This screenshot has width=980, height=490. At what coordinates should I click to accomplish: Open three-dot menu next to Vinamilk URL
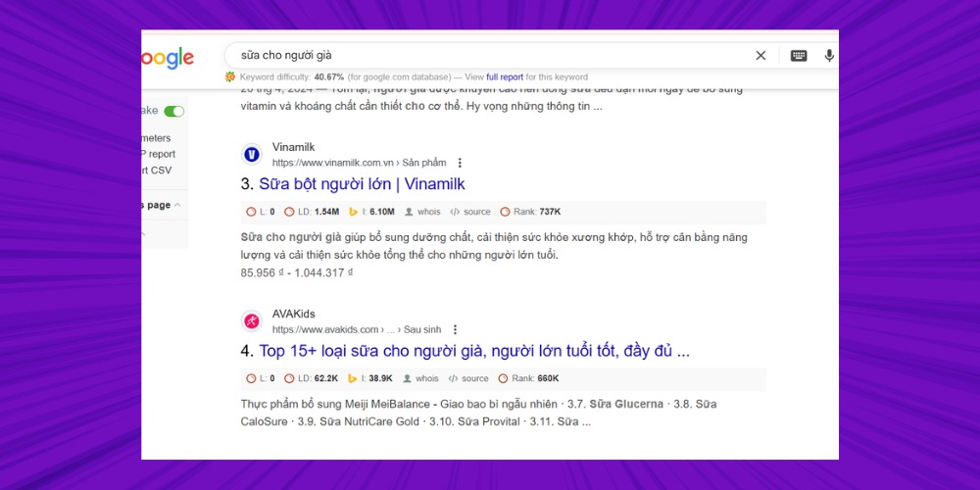(x=460, y=163)
